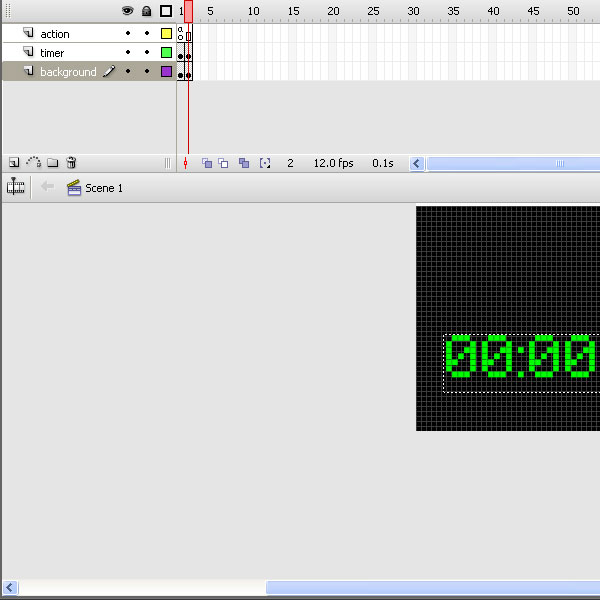The image size is (600, 600).
Task: Enable onion skin
Action: pyautogui.click(x=207, y=163)
